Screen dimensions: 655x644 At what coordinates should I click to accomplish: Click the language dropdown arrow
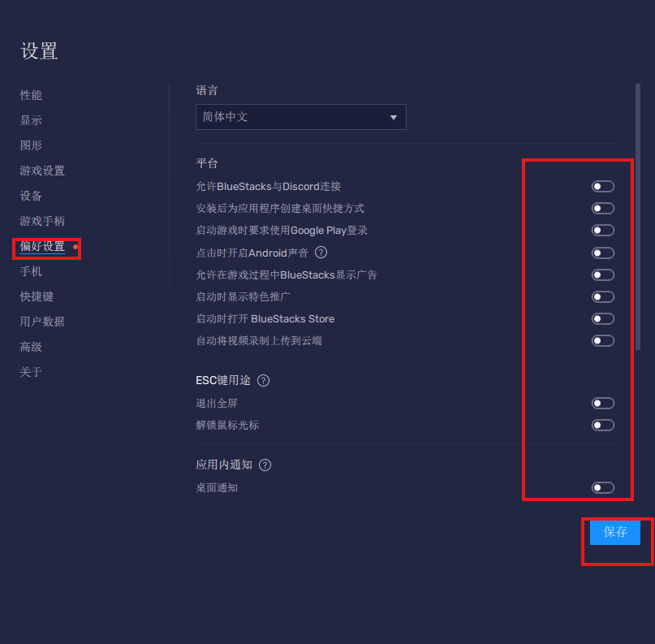(394, 117)
